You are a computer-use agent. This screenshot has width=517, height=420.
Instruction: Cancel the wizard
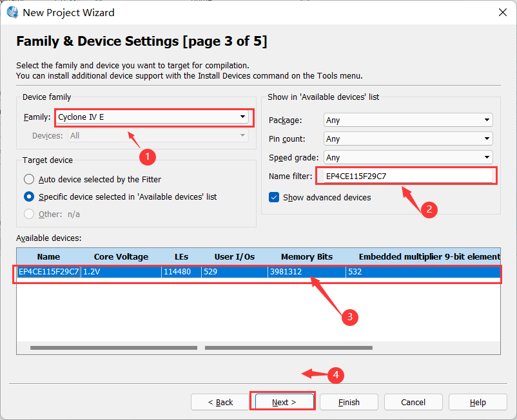[x=413, y=402]
